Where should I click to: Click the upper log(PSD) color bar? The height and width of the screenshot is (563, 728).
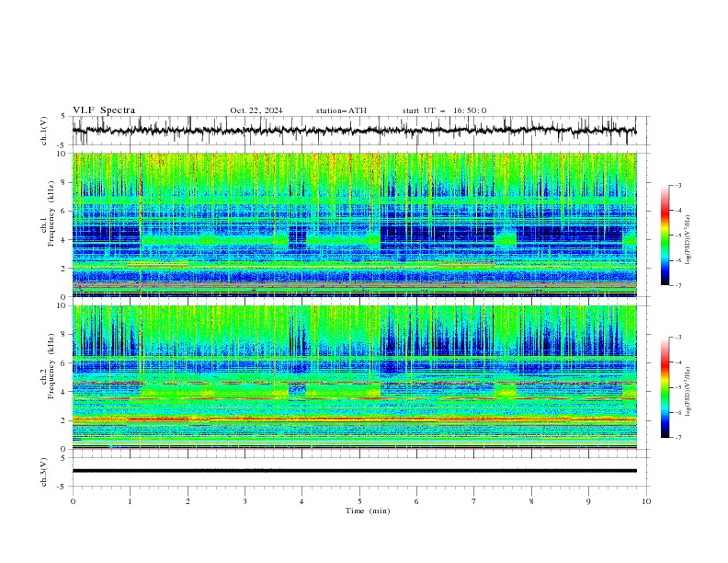click(665, 236)
